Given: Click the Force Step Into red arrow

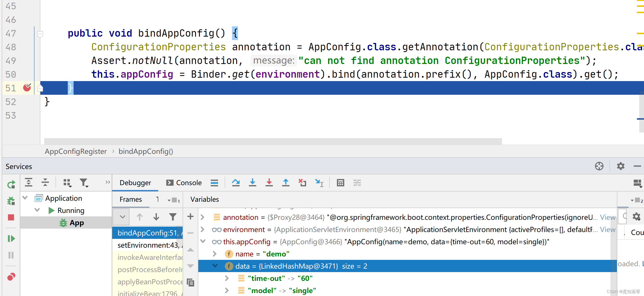Looking at the screenshot, I should click(x=269, y=183).
